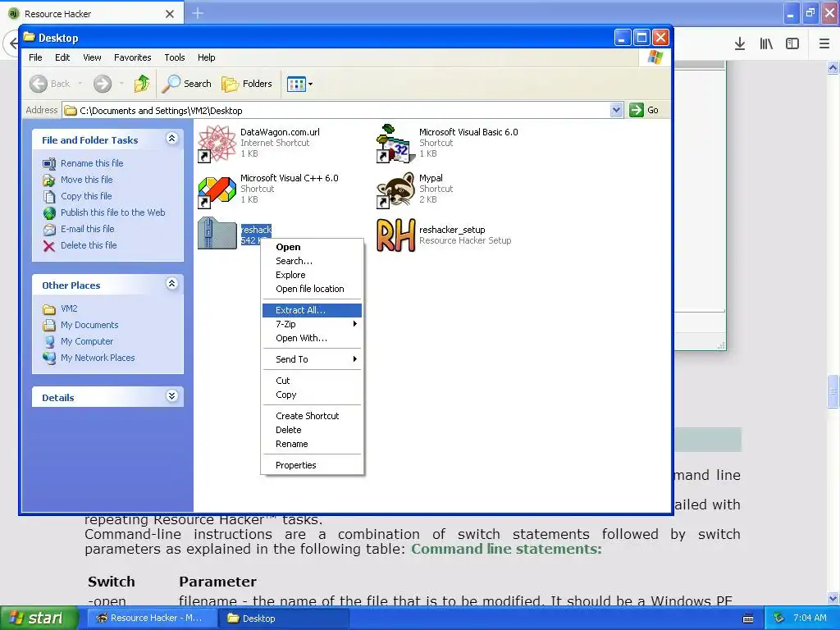Expand the 7-Zip submenu

(x=312, y=324)
